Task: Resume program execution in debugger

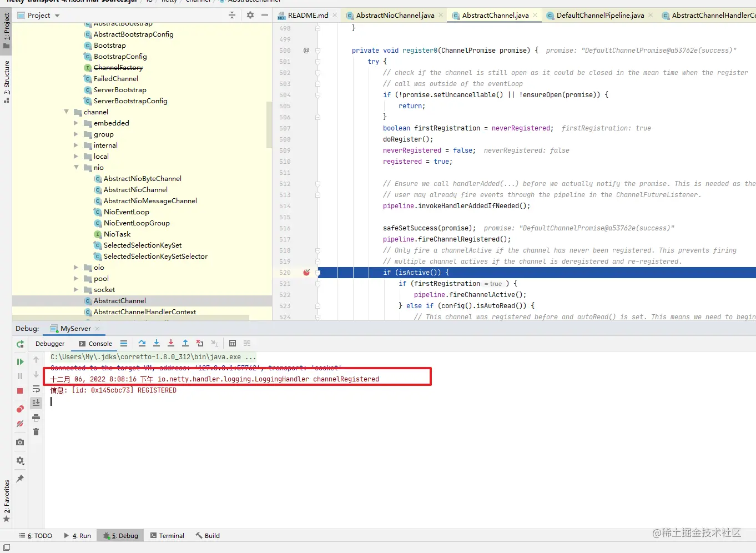Action: (20, 361)
